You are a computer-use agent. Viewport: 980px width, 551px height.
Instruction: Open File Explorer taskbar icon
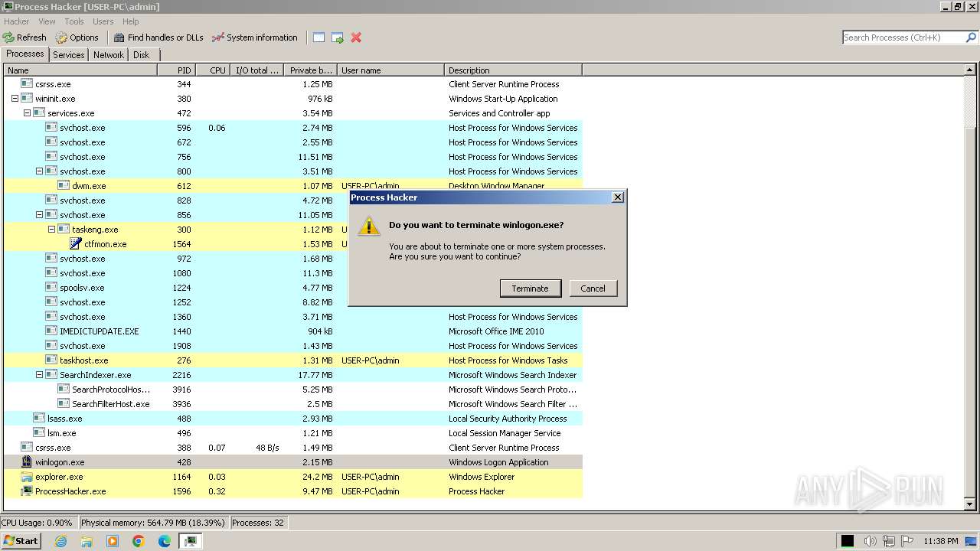coord(87,541)
